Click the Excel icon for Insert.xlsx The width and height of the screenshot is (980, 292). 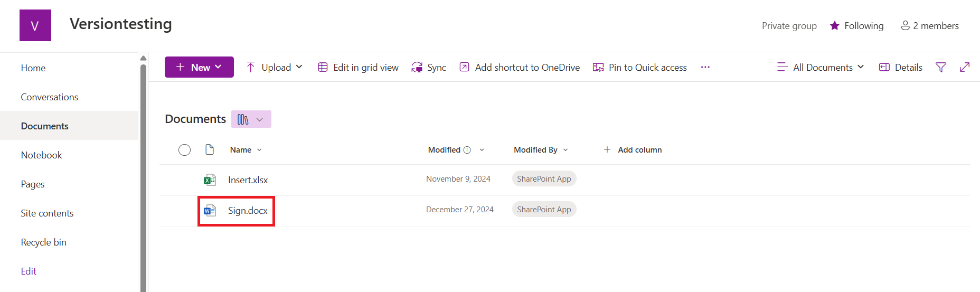210,180
